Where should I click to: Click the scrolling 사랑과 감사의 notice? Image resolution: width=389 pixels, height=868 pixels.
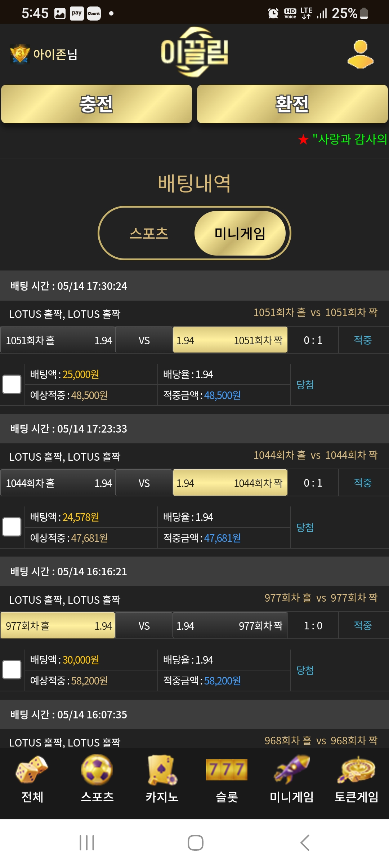point(343,139)
